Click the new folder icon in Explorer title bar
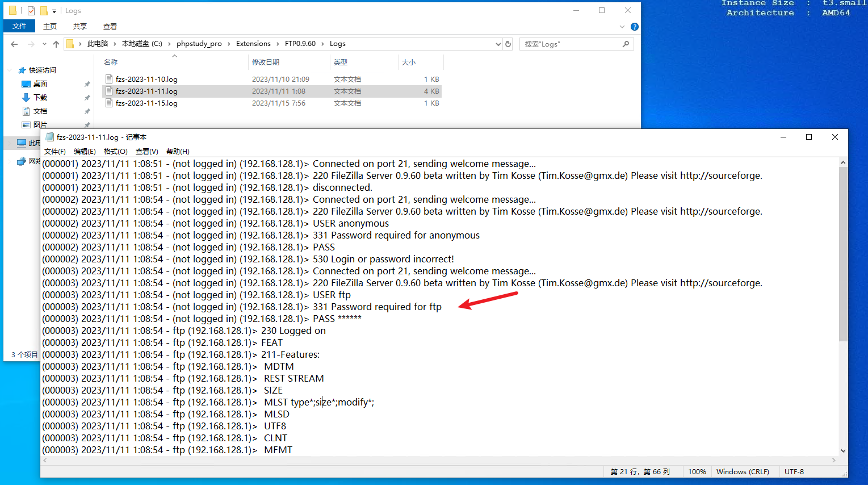The image size is (868, 485). [x=44, y=11]
